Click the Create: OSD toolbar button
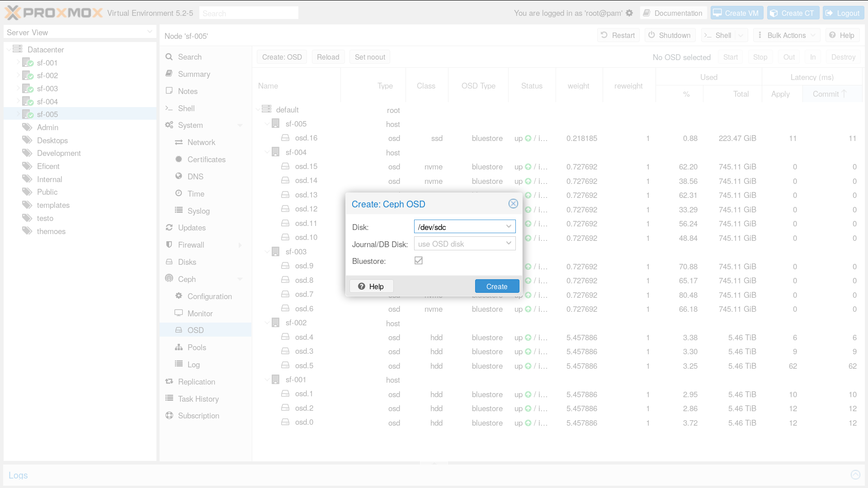Image resolution: width=868 pixels, height=488 pixels. coord(282,57)
